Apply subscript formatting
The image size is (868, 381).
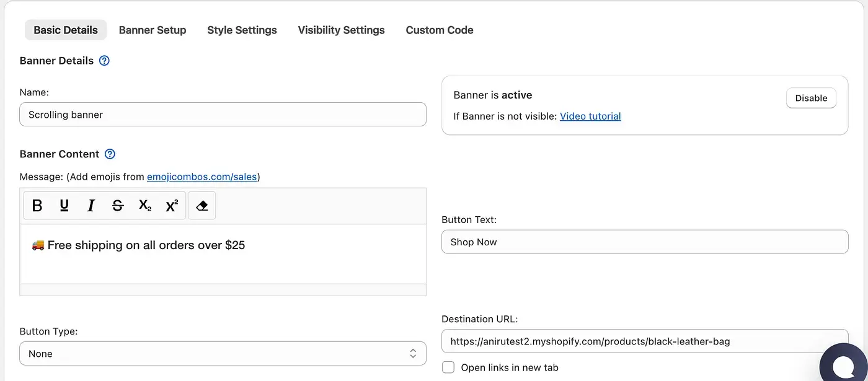145,206
